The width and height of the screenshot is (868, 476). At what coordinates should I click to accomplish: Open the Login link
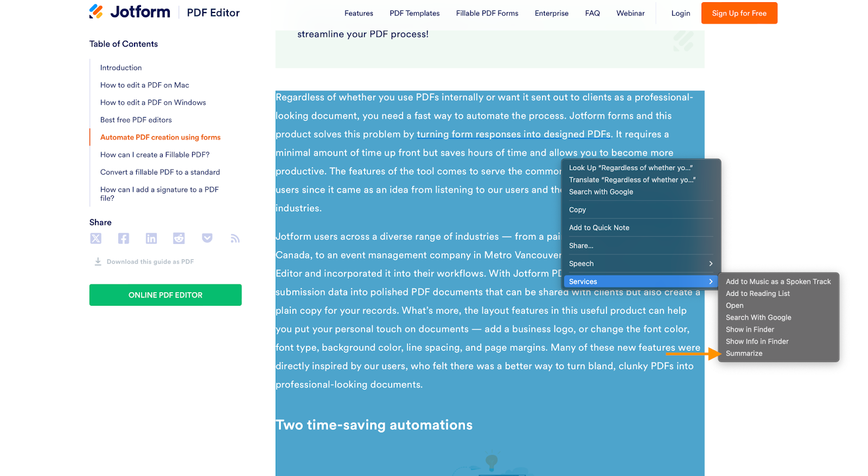tap(680, 13)
